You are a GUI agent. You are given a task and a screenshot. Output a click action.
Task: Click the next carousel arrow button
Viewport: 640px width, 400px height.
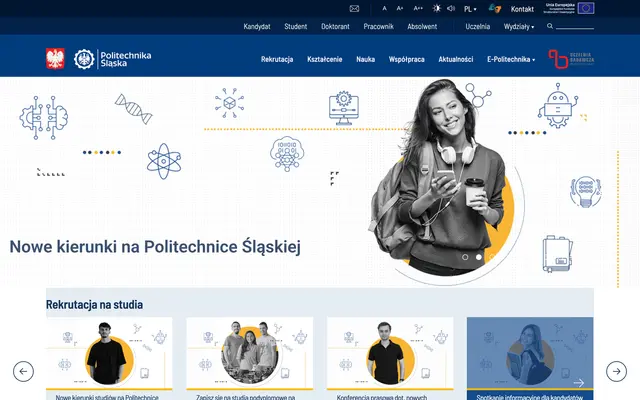(616, 371)
